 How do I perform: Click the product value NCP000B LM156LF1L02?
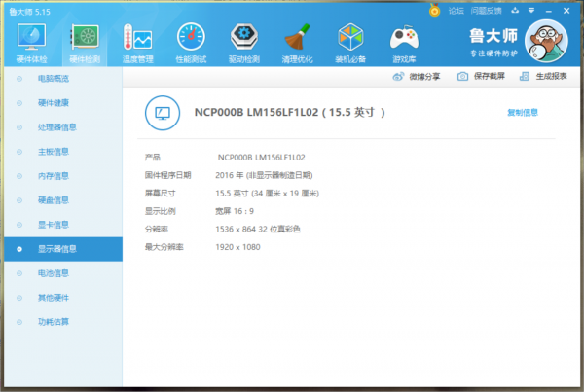pos(261,158)
